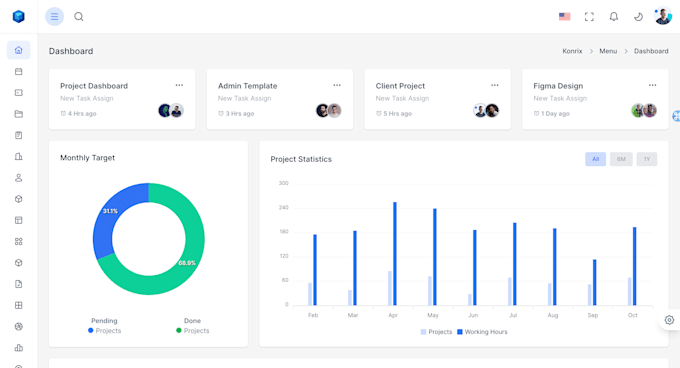Click left avatar on Client Project card

click(x=480, y=111)
